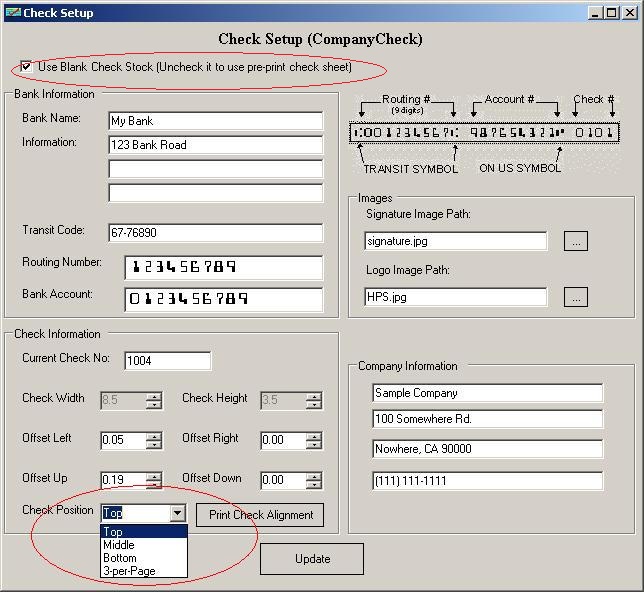Viewport: 644px width, 592px height.
Task: Decrease the Offset Down spinner value
Action: coord(313,485)
